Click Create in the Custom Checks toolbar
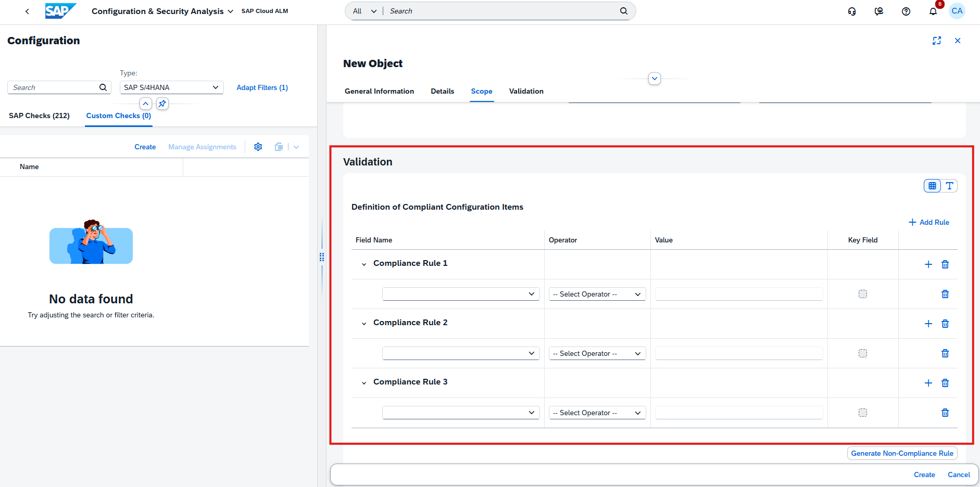This screenshot has width=980, height=487. [x=145, y=147]
